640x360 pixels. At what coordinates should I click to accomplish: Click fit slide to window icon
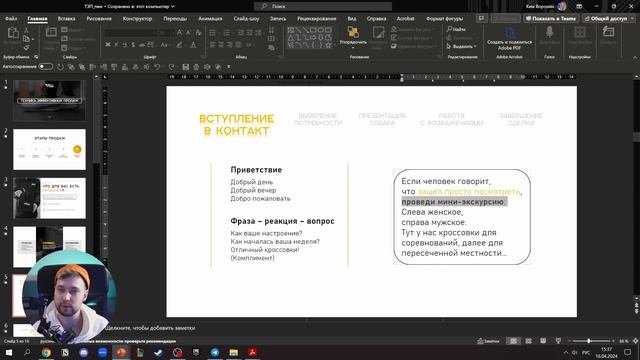pos(635,341)
